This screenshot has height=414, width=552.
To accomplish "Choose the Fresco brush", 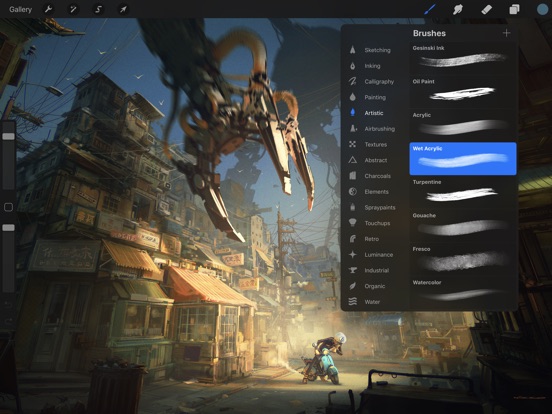I will pyautogui.click(x=463, y=259).
